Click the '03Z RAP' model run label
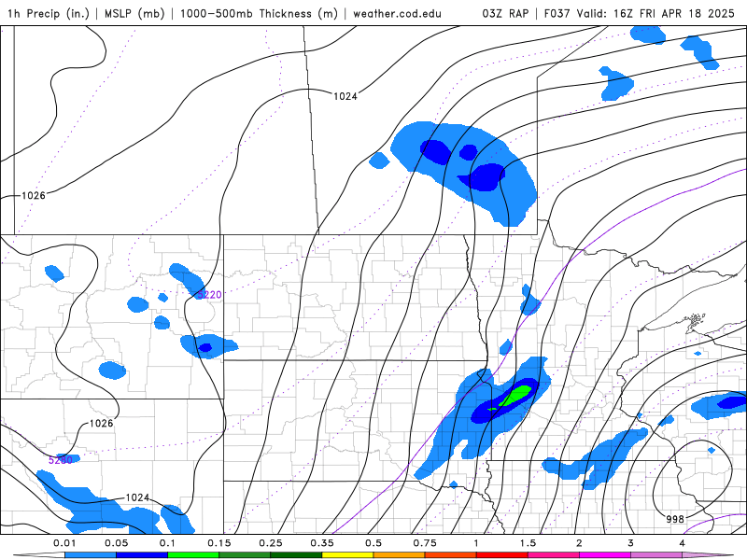 tap(505, 13)
